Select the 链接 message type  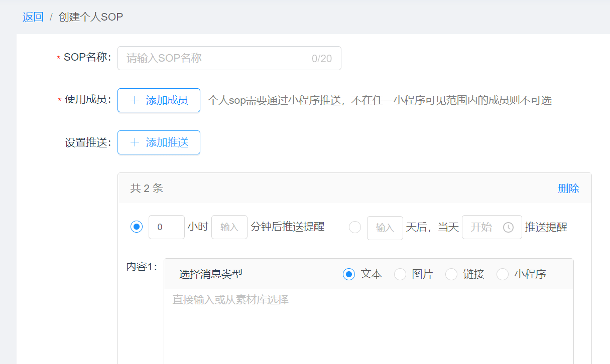coord(451,274)
